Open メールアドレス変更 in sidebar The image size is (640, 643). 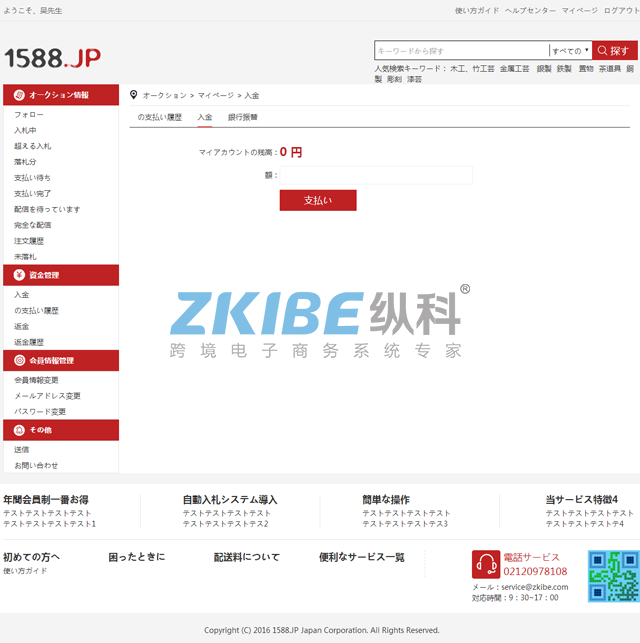48,396
